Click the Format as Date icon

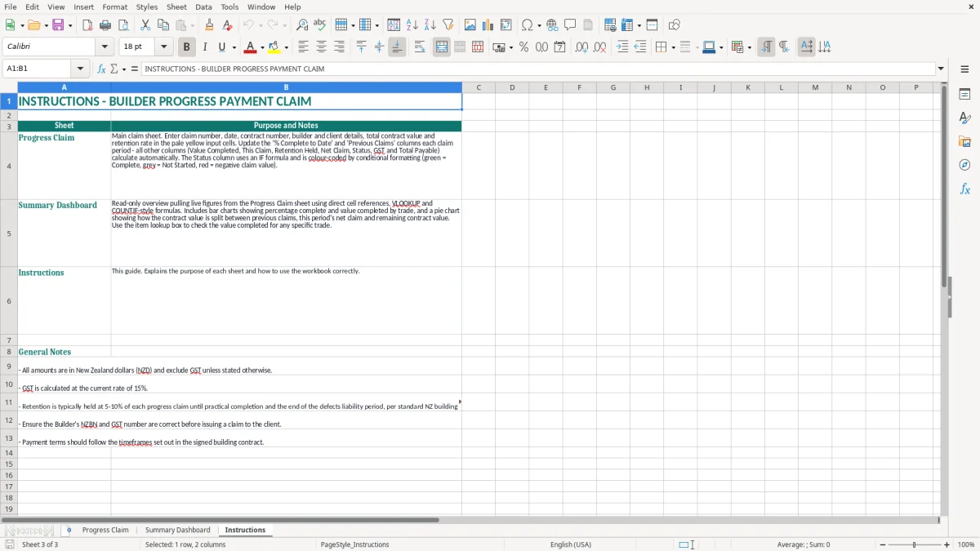tap(559, 47)
